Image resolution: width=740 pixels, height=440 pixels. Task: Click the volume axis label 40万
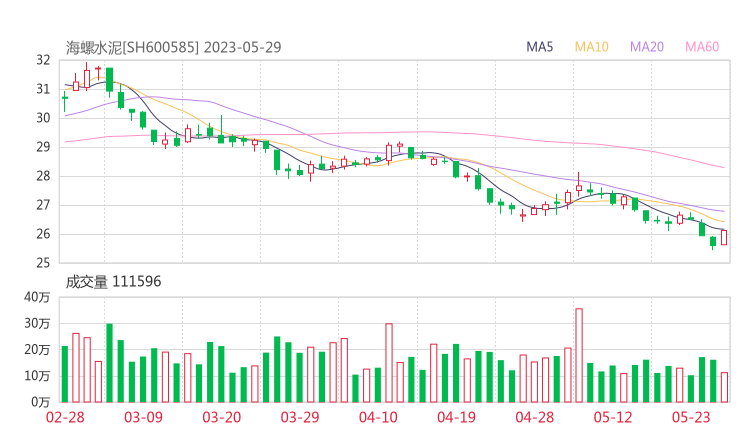click(37, 297)
